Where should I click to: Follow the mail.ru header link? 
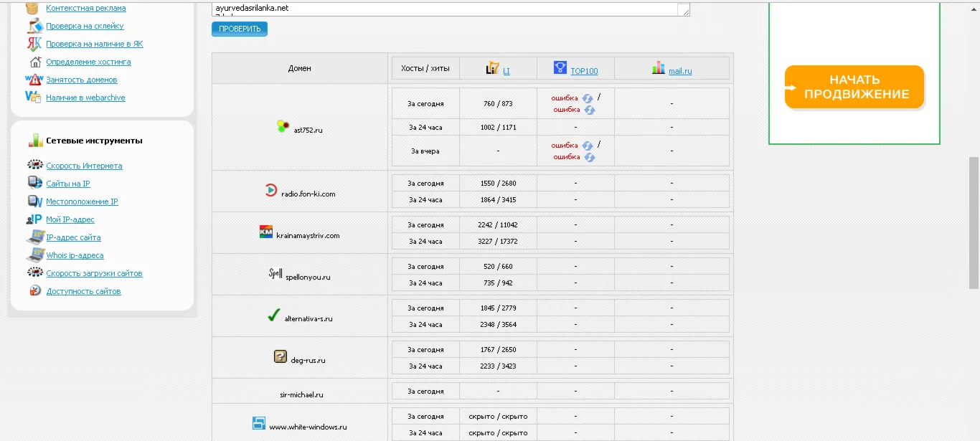point(680,72)
